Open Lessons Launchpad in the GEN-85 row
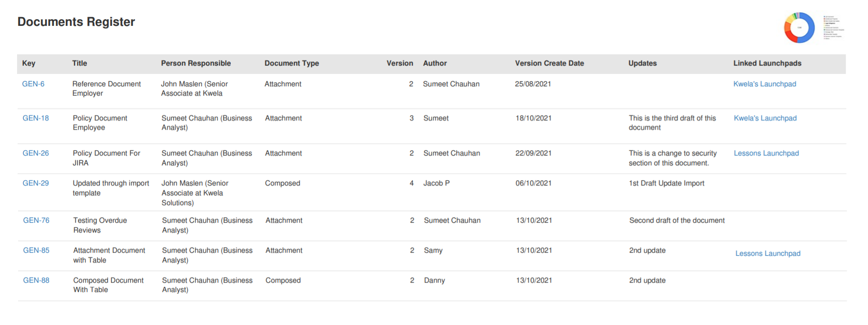Image resolution: width=868 pixels, height=325 pixels. [x=768, y=253]
